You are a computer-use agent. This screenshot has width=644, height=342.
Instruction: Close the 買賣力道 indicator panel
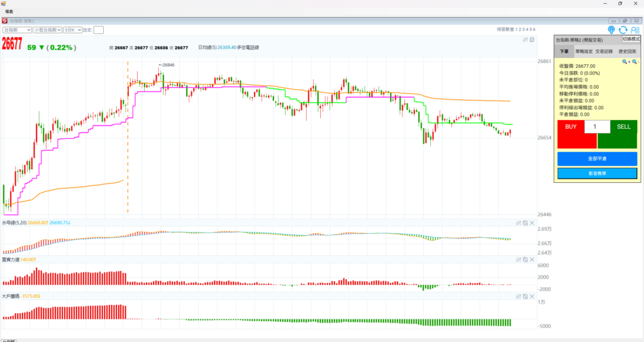pos(532,259)
